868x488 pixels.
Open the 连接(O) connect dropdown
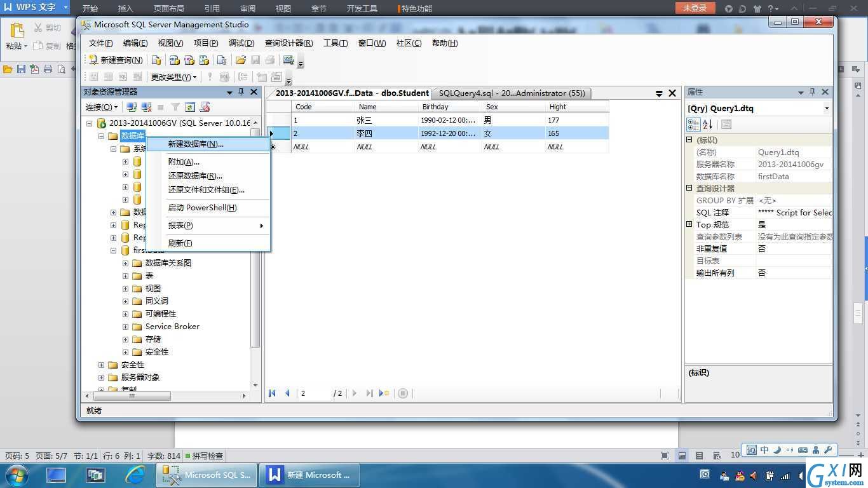pyautogui.click(x=102, y=107)
